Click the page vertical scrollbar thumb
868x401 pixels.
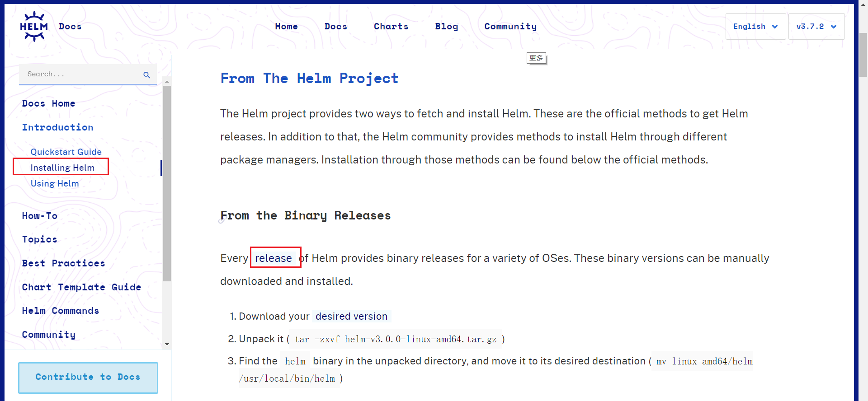coord(863,55)
